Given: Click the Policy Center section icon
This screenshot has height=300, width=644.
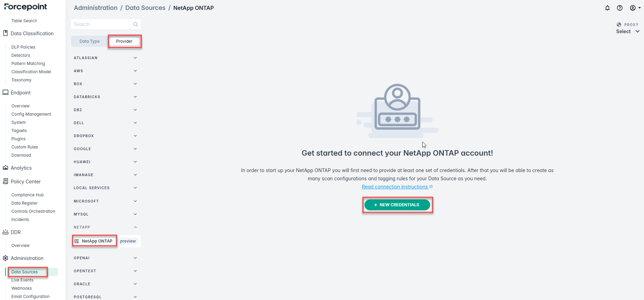Looking at the screenshot, I should click(x=5, y=181).
